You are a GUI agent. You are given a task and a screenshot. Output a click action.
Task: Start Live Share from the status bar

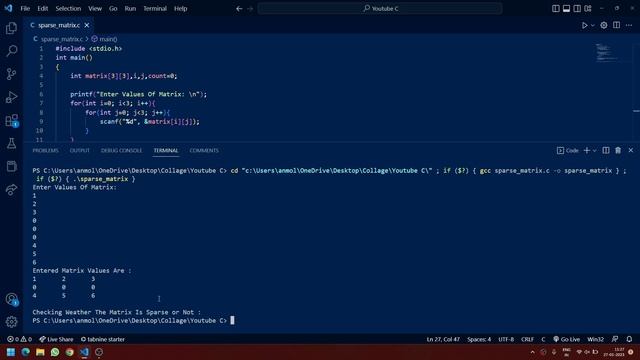[56, 339]
